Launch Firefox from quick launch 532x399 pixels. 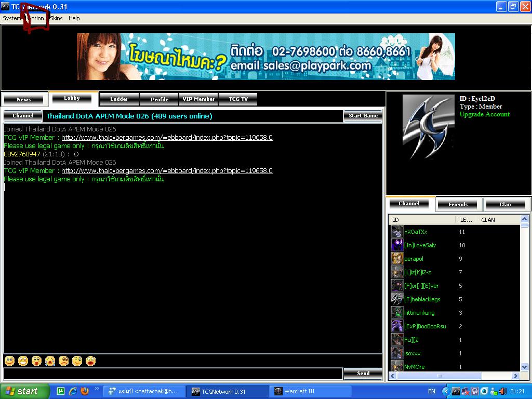point(85,391)
